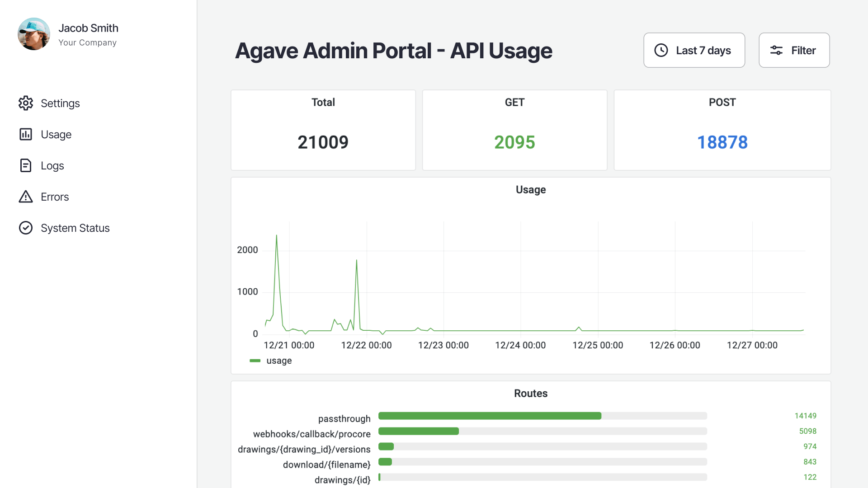Viewport: 868px width, 488px height.
Task: Click the 12/25 00:00 axis label
Action: coord(598,345)
